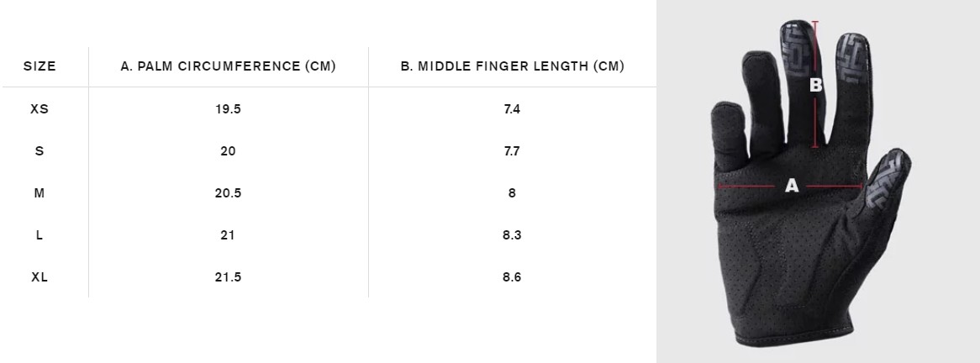Click finger length value for size M
This screenshot has width=980, height=363.
(x=512, y=193)
